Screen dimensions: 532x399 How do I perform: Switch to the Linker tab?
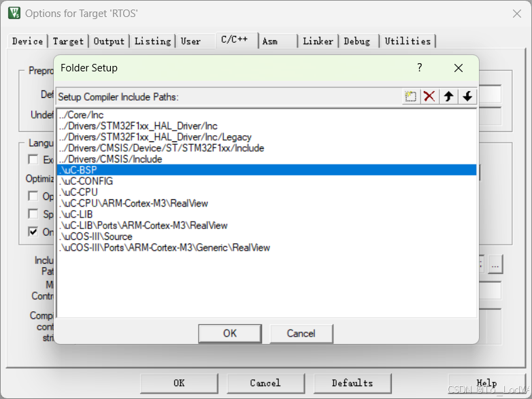point(318,41)
